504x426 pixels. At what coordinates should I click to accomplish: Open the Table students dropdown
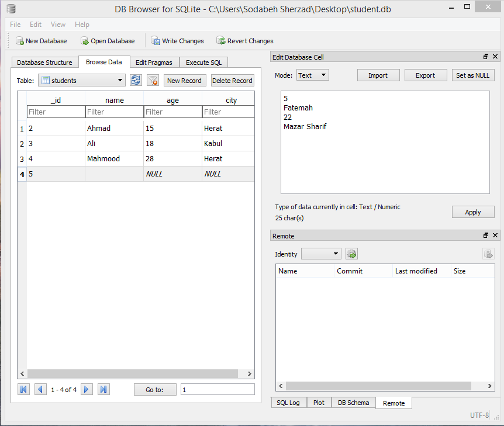click(x=82, y=80)
